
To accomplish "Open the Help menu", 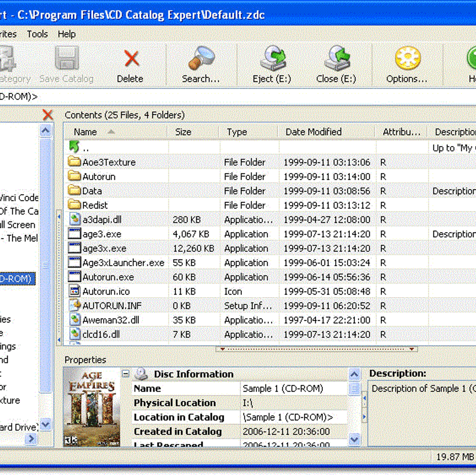I will pos(67,34).
